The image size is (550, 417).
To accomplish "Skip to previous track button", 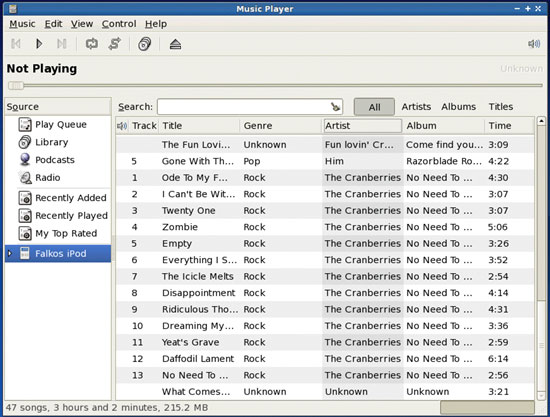I will click(x=16, y=44).
